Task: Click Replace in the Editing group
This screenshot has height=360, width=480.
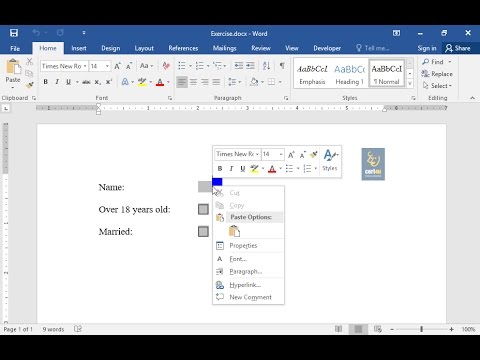Action: click(437, 74)
